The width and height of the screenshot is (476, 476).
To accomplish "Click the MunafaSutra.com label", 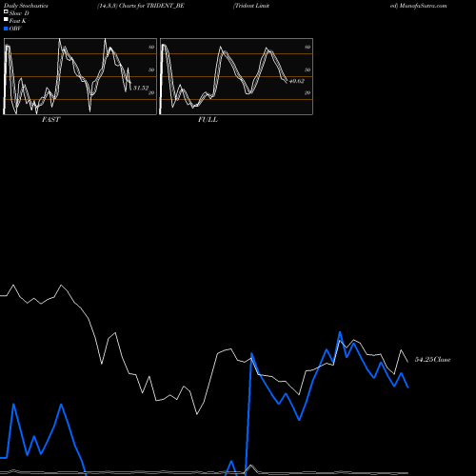I will (424, 6).
